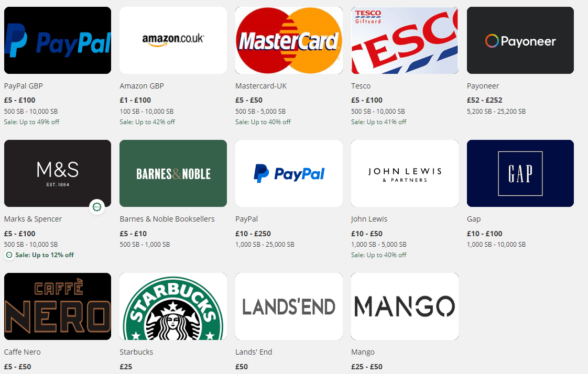Open the 'Barnes & Noble Booksellers' link
588x374 pixels.
(167, 219)
